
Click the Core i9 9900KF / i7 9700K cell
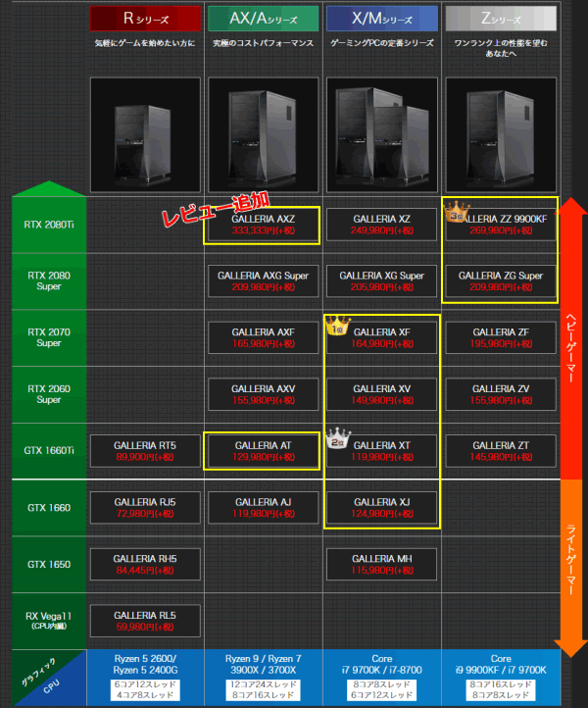tap(501, 678)
